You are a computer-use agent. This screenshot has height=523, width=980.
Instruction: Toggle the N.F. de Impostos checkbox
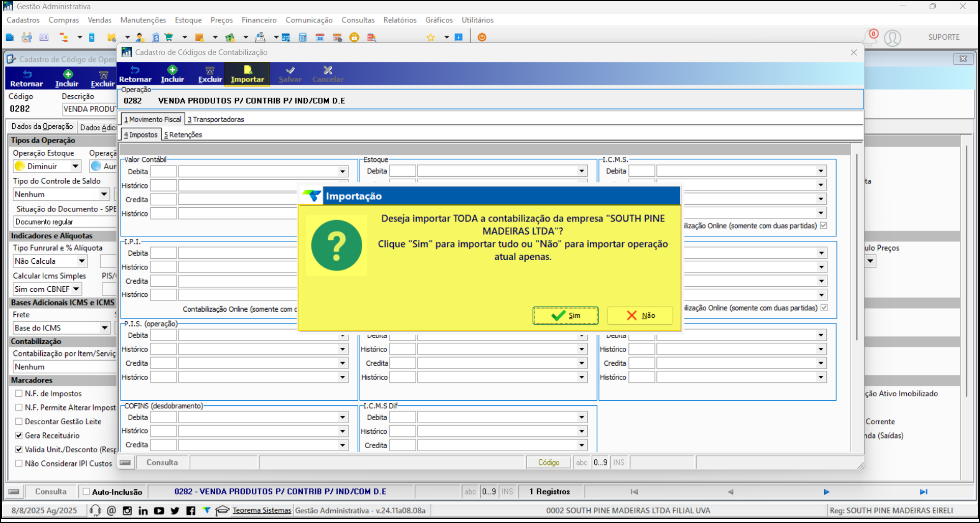tap(19, 393)
